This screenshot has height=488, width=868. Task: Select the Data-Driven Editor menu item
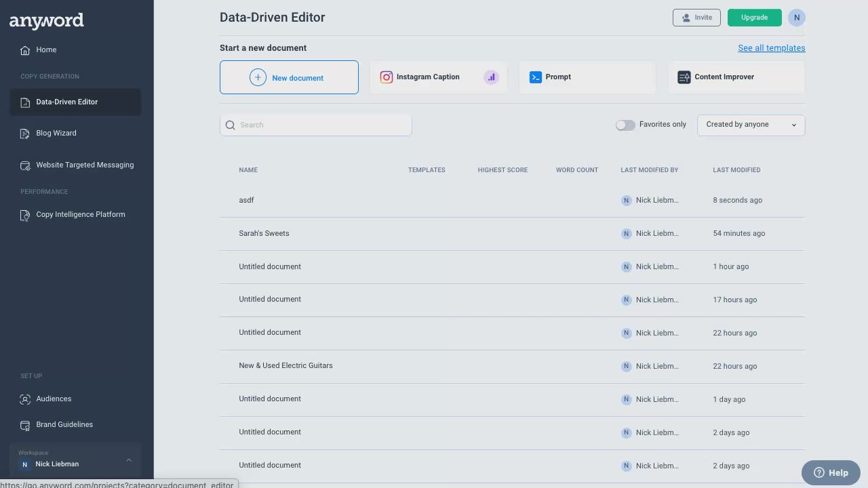(66, 102)
